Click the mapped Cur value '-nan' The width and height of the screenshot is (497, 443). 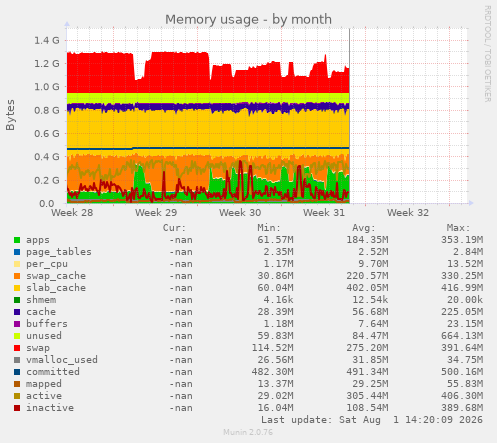coord(181,384)
